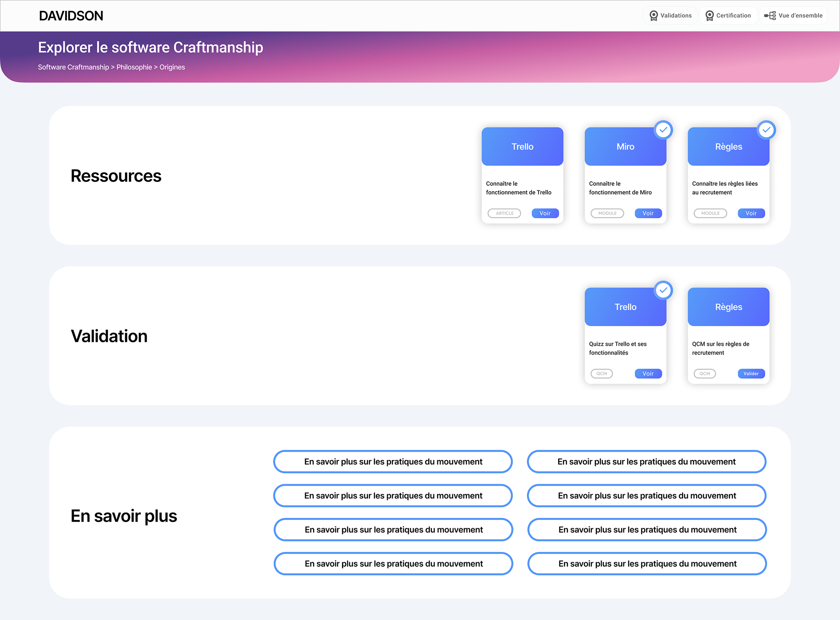Click the Validations badge icon
Image resolution: width=840 pixels, height=620 pixels.
pyautogui.click(x=653, y=16)
